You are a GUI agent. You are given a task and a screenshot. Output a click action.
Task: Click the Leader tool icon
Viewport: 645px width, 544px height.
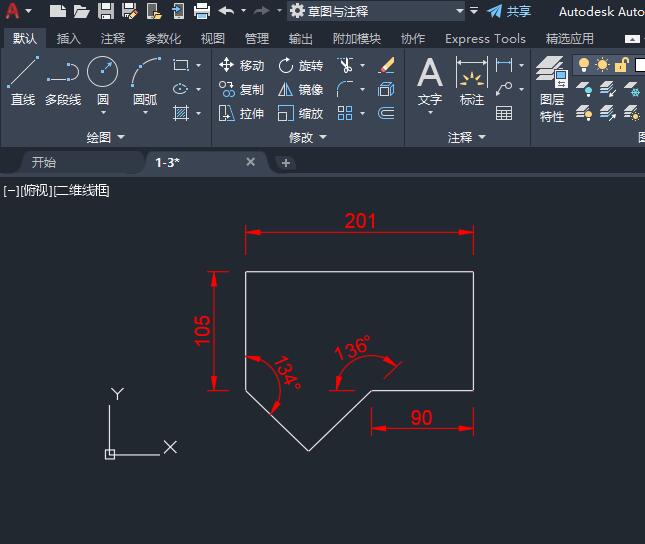[x=504, y=89]
